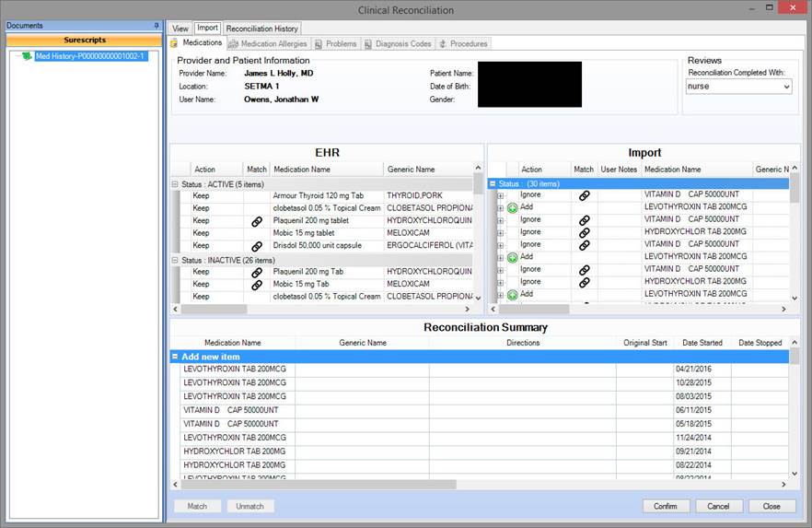The width and height of the screenshot is (812, 528).
Task: Expand the first Import LEVOTHYROXIN Add row
Action: pos(500,208)
